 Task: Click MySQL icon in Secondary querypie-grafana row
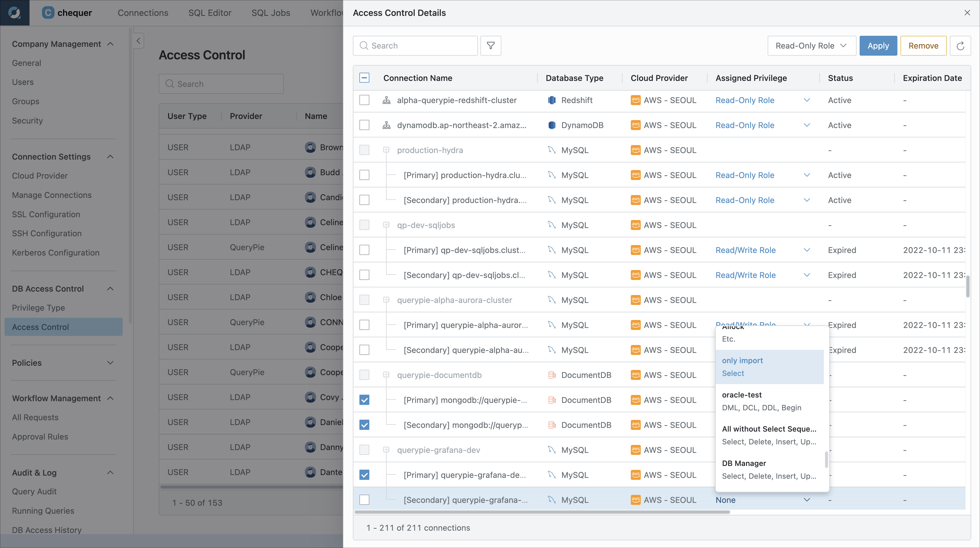click(x=552, y=500)
